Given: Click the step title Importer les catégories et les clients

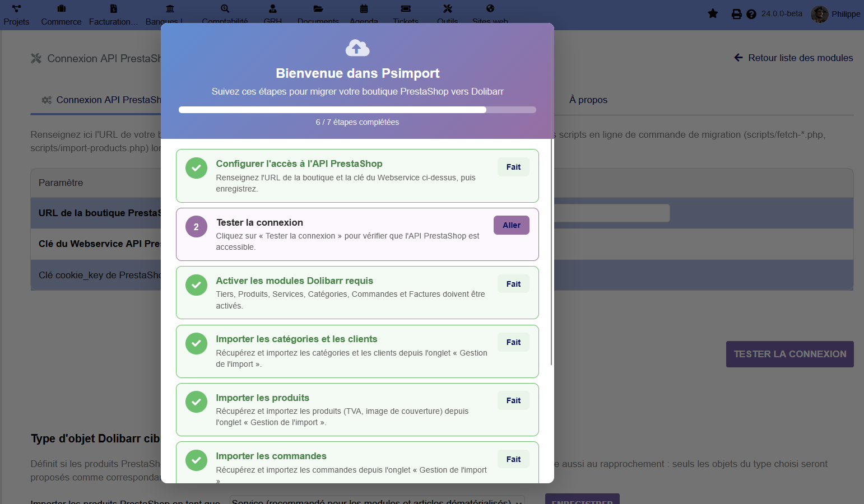Looking at the screenshot, I should click(x=296, y=339).
